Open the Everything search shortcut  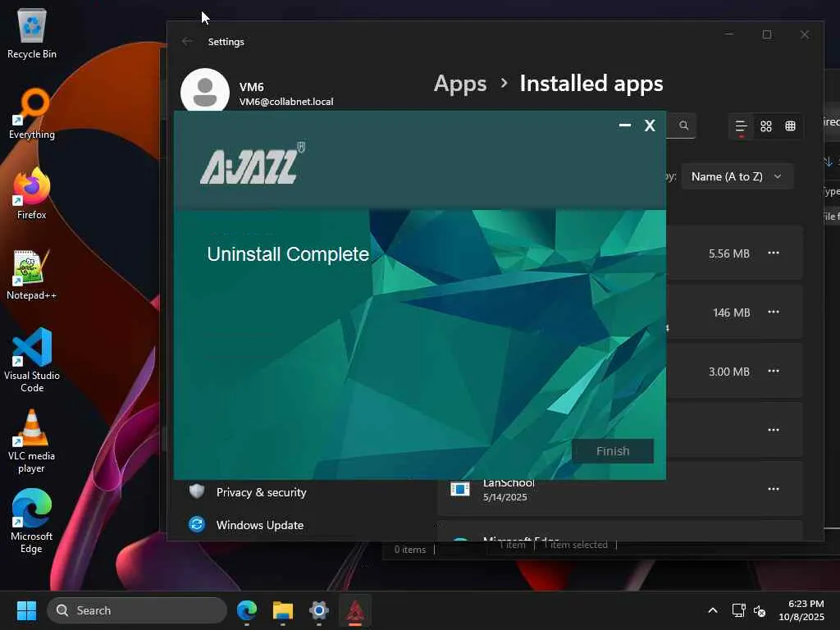tap(32, 113)
